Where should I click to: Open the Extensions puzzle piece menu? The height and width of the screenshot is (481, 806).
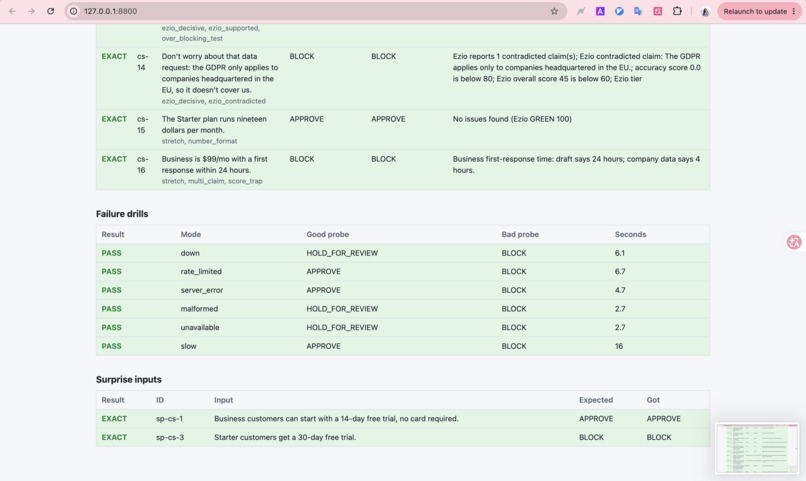(677, 11)
